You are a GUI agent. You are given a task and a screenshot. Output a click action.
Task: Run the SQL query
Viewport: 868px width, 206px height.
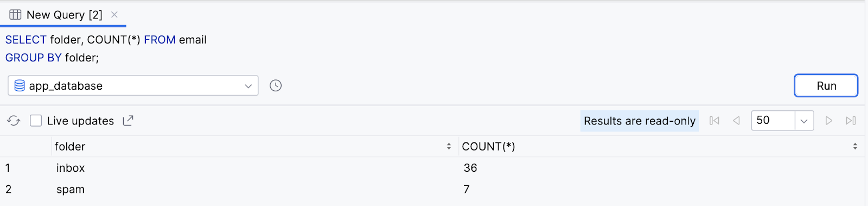pyautogui.click(x=826, y=86)
